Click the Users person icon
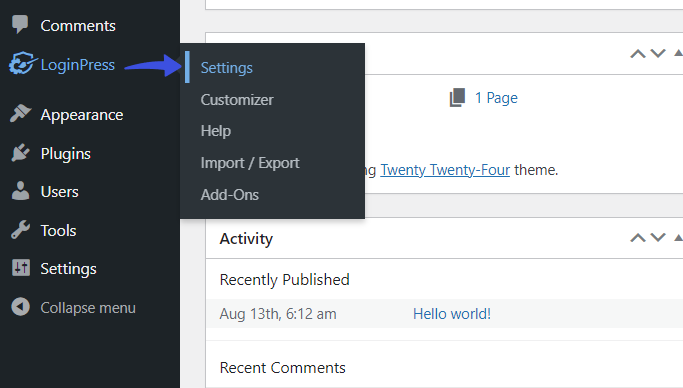The height and width of the screenshot is (388, 683). (20, 191)
